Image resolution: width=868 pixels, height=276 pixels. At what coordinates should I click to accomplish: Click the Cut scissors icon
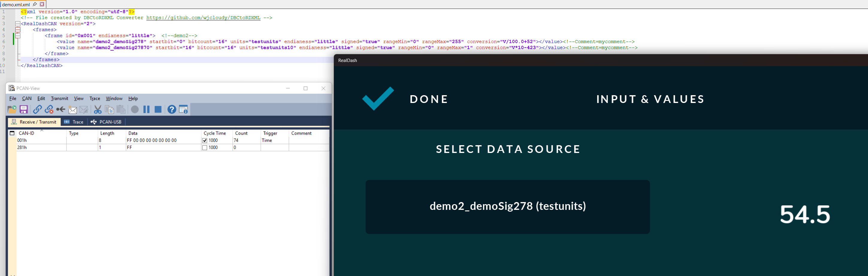(98, 110)
